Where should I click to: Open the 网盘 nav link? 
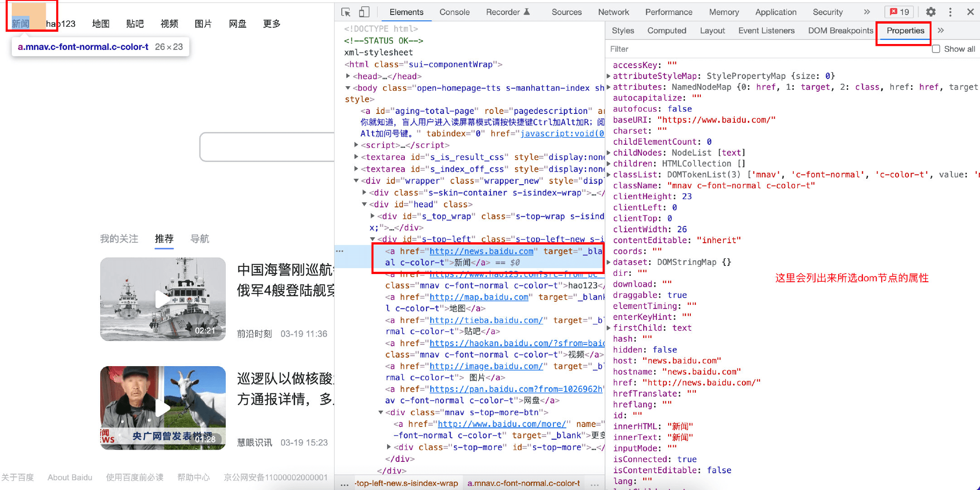pyautogui.click(x=238, y=24)
